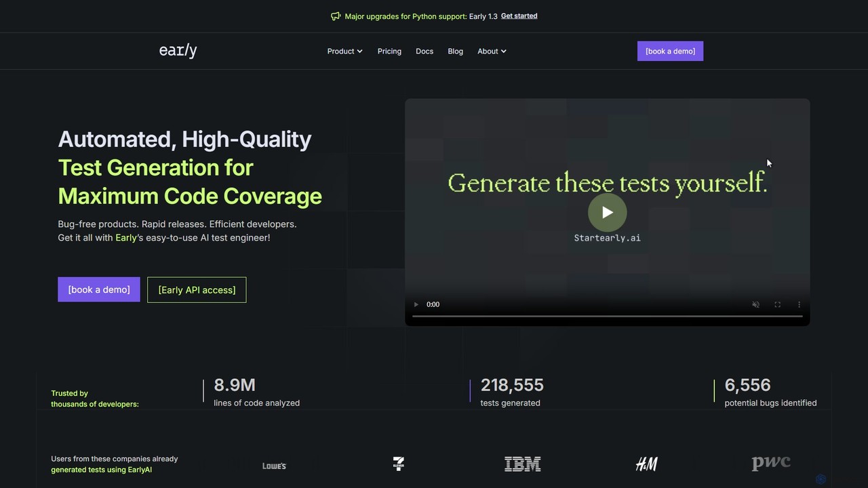The image size is (868, 488).
Task: Click the video progress bar
Action: coord(607,317)
